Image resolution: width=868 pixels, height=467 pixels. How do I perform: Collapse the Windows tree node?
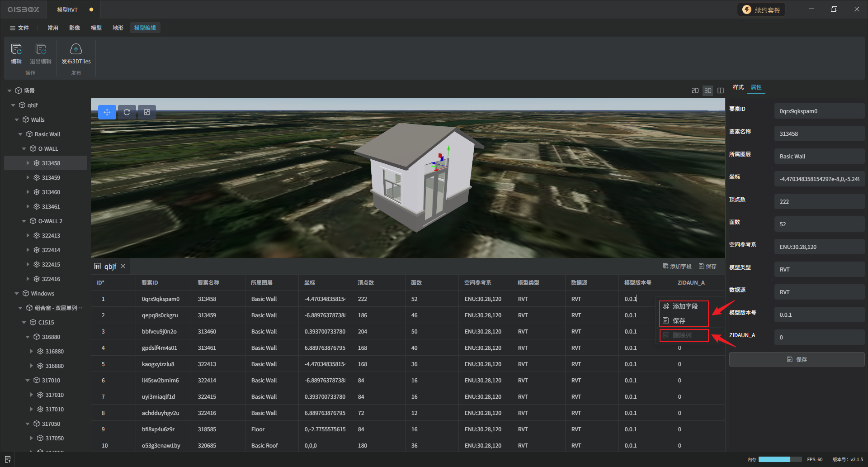pos(17,294)
